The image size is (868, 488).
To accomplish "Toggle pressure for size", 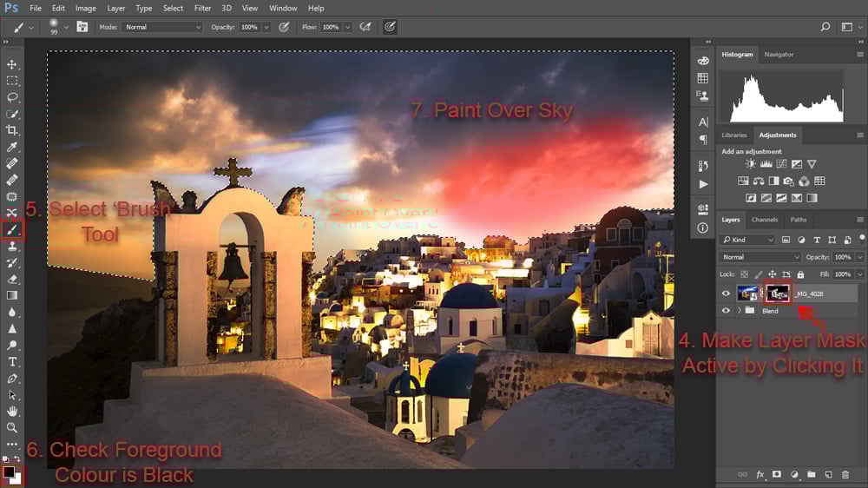I will (x=390, y=27).
